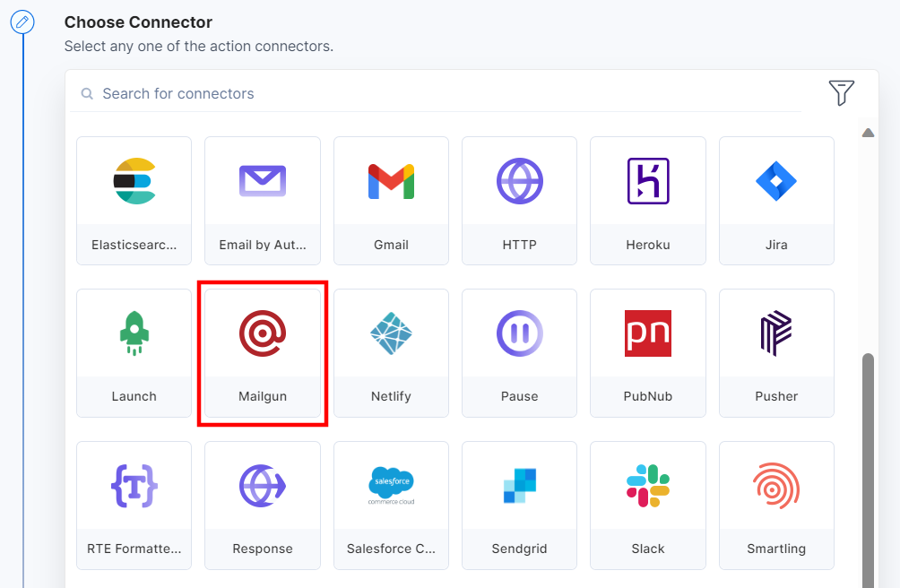Viewport: 900px width, 588px height.
Task: Click the Slack label text
Action: click(x=648, y=549)
